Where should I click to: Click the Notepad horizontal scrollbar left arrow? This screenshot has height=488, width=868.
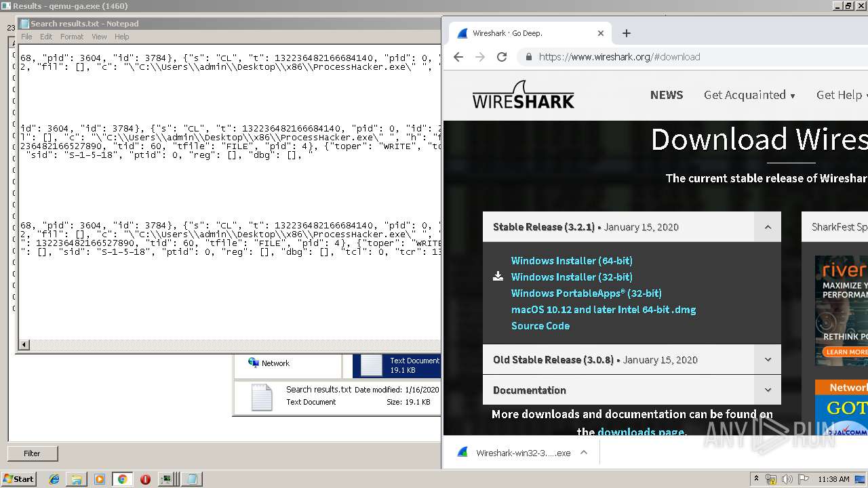[24, 345]
